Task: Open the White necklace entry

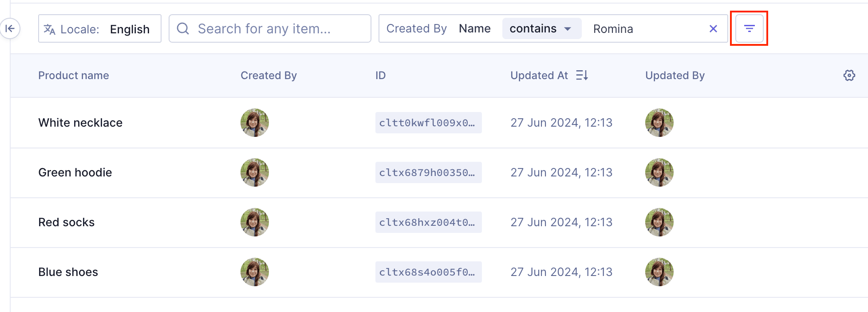Action: tap(80, 123)
